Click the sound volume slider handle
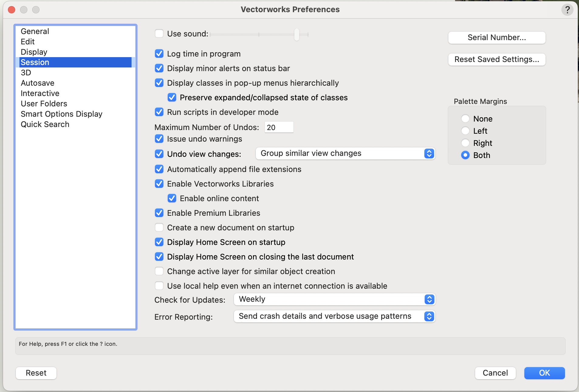This screenshot has width=579, height=392. click(297, 34)
